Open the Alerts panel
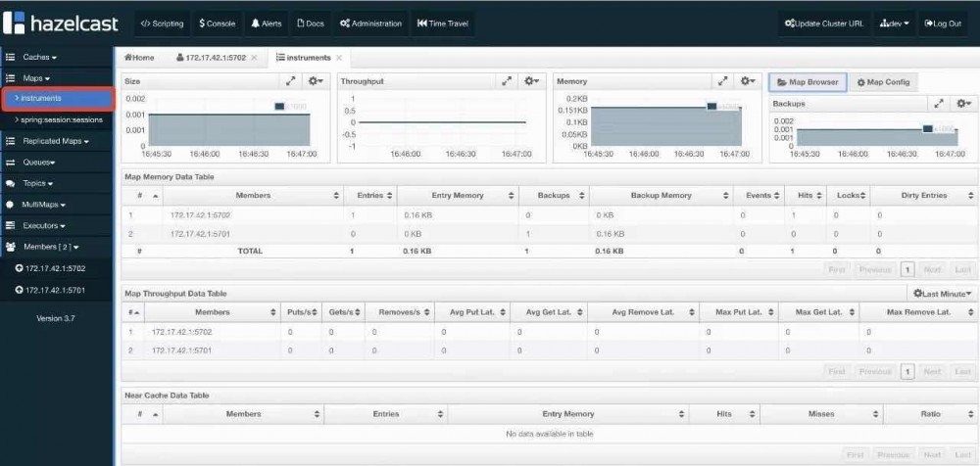The height and width of the screenshot is (466, 980). tap(267, 23)
